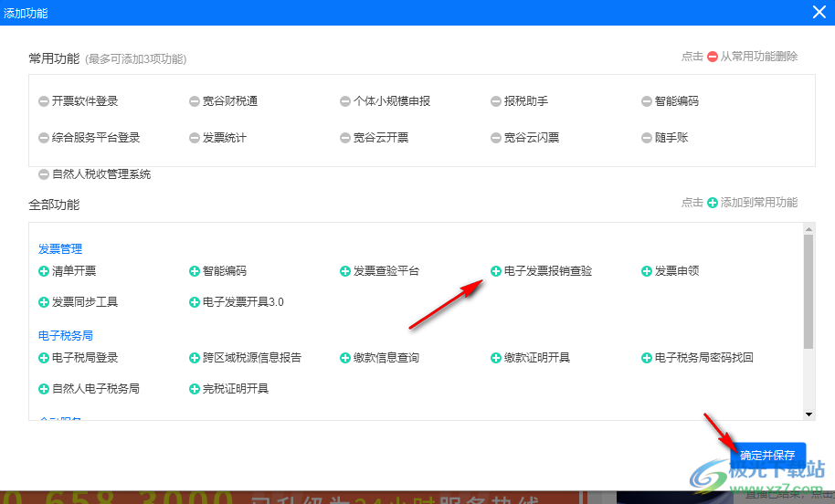Screen dimensions: 835x504
Task: Click the 全部功能 section heading
Action: tap(54, 205)
